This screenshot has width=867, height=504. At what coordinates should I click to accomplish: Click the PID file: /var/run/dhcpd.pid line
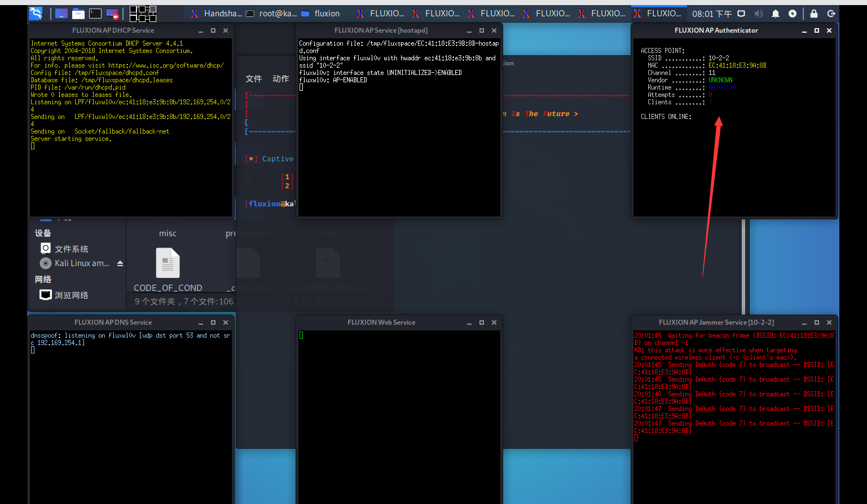(x=78, y=87)
